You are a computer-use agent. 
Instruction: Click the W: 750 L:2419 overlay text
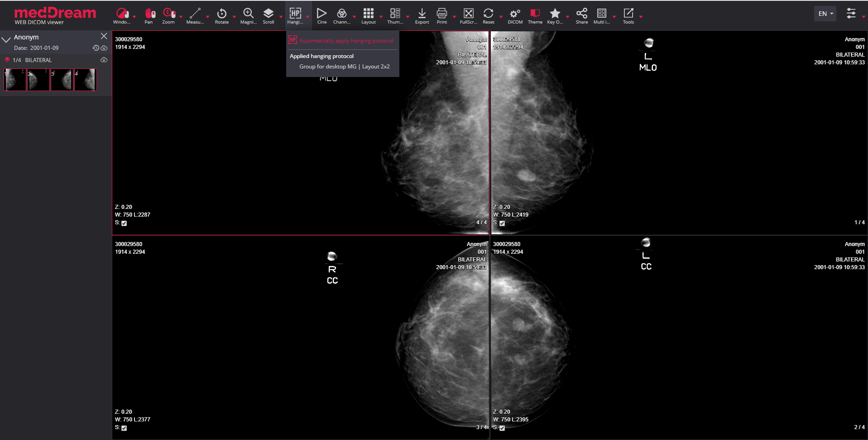[511, 215]
